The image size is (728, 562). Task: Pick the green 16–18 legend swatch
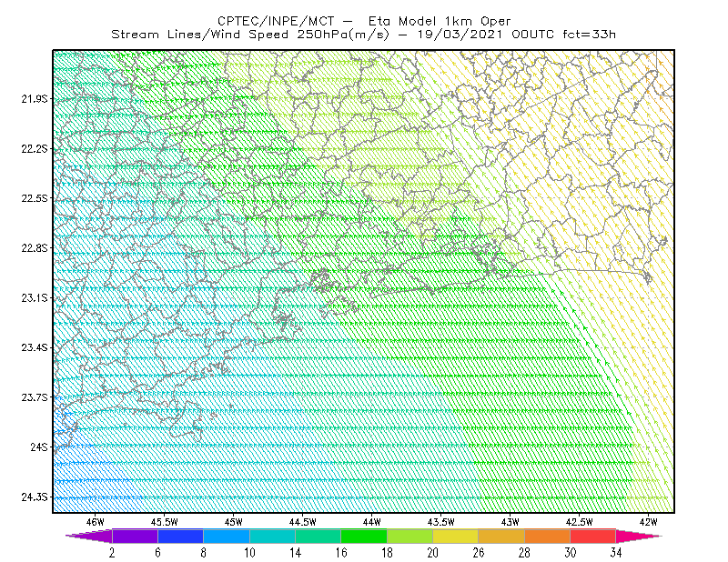tap(364, 536)
